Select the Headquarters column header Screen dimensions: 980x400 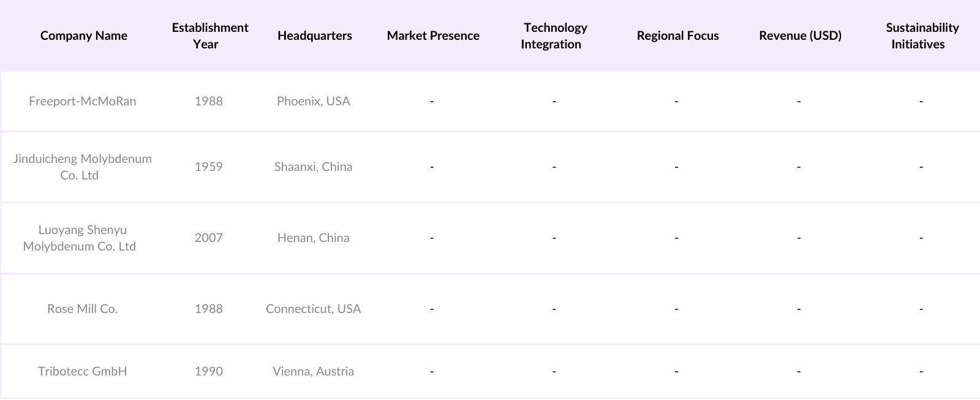(314, 36)
